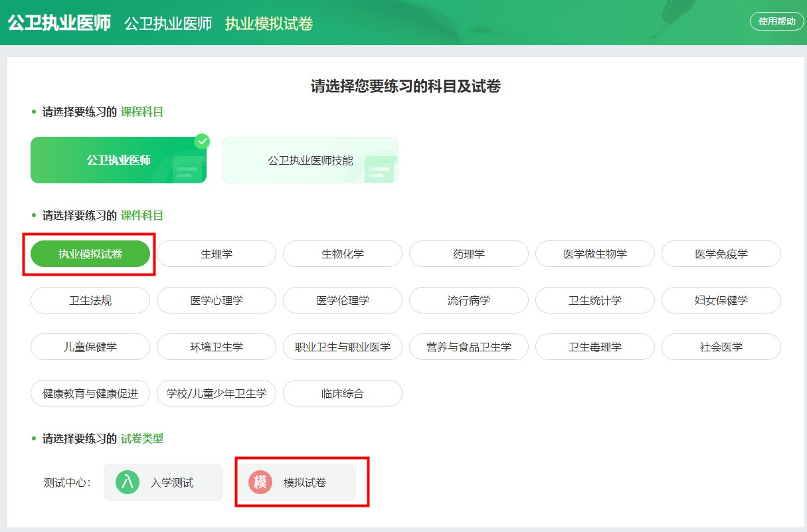
Task: Select the 流行病学 subject
Action: click(468, 300)
